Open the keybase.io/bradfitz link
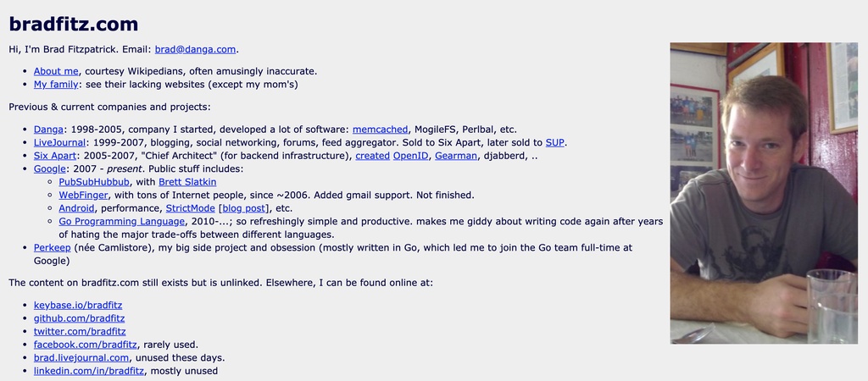 tap(79, 305)
